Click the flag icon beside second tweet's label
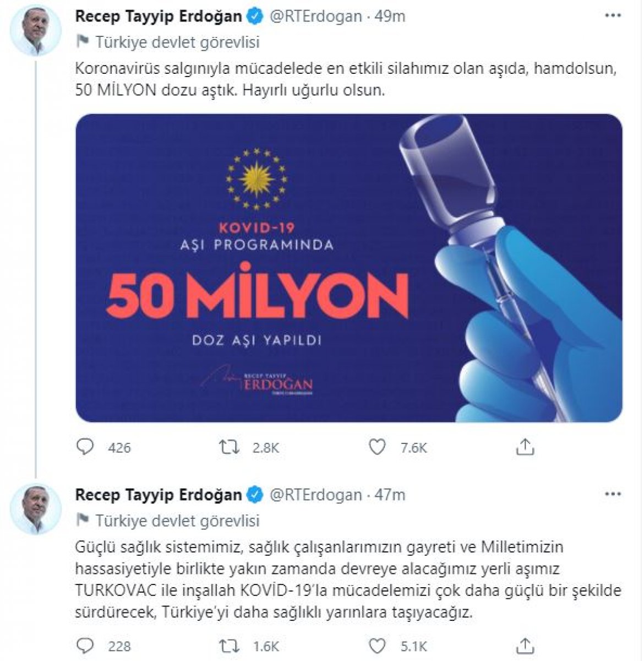The height and width of the screenshot is (661, 644). (x=83, y=519)
